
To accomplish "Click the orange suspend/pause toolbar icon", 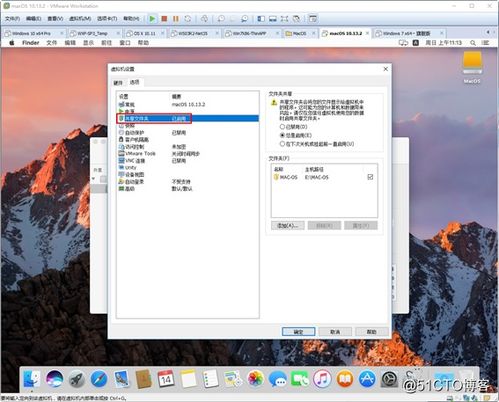I will click(176, 19).
